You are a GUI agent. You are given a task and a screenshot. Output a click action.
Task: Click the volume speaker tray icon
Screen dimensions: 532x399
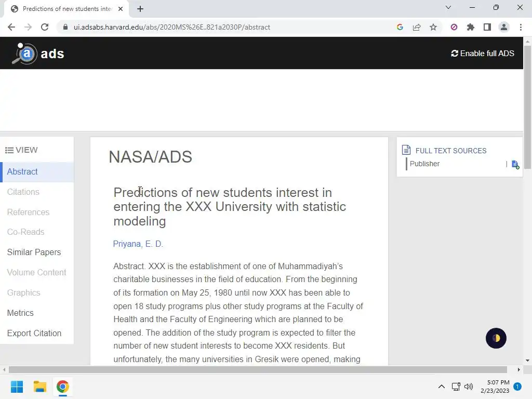click(469, 387)
